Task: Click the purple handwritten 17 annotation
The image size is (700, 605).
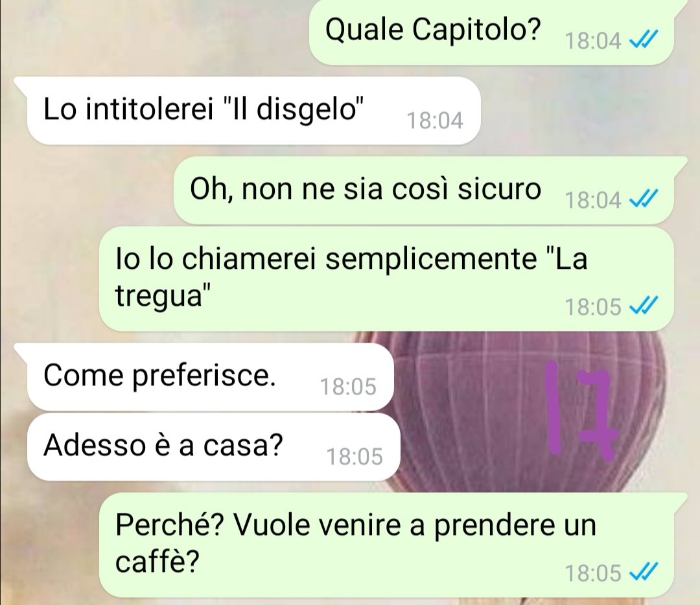Action: pyautogui.click(x=581, y=411)
